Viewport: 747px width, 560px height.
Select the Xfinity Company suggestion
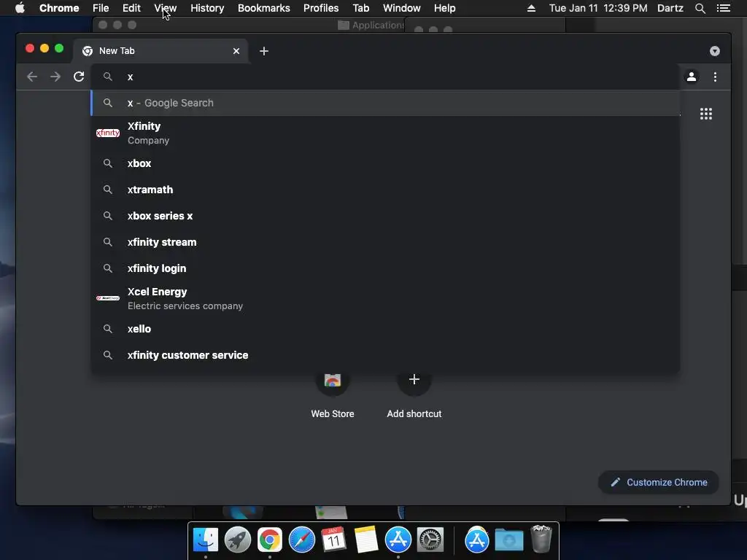click(x=385, y=133)
